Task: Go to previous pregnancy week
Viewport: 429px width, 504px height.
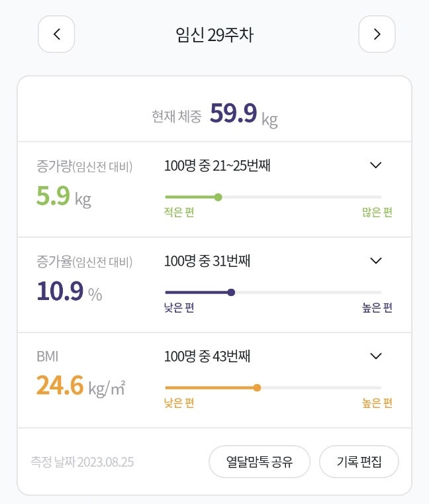Action: pyautogui.click(x=56, y=34)
